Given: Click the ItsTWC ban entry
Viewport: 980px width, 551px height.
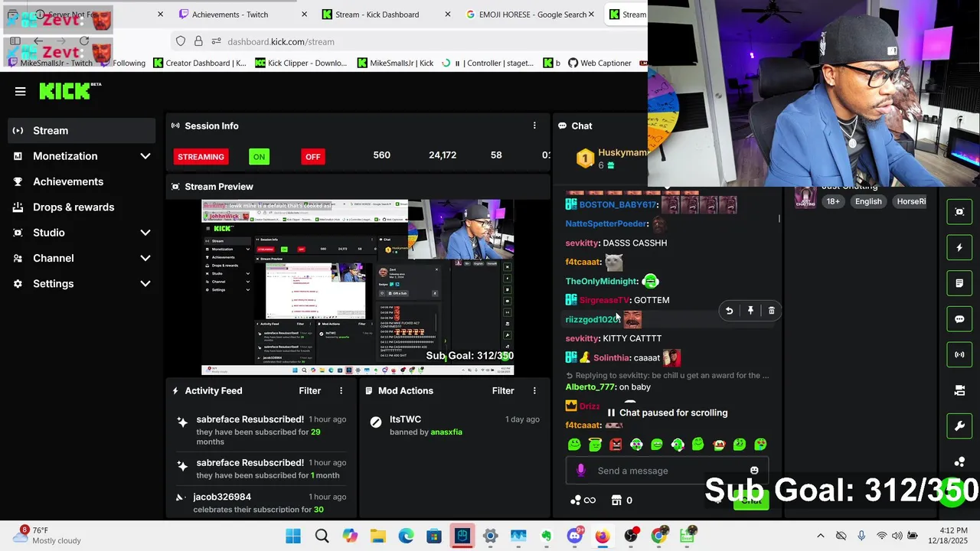Looking at the screenshot, I should (454, 425).
